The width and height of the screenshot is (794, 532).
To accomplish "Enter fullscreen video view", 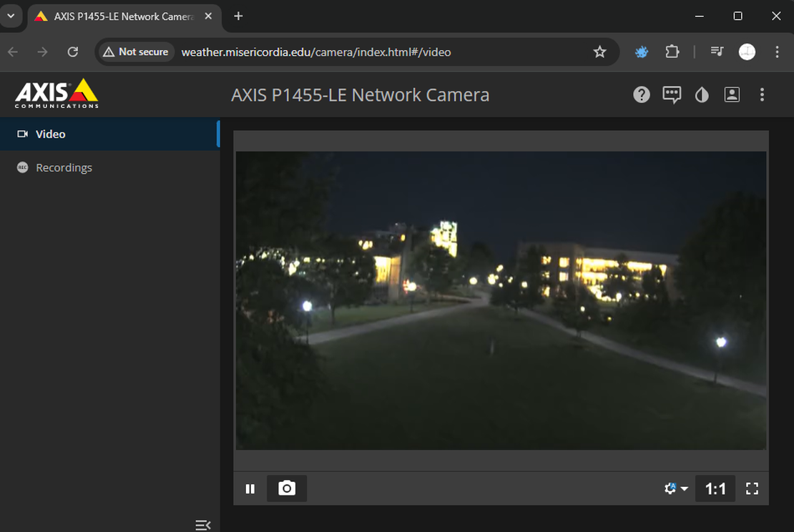I will pyautogui.click(x=752, y=488).
